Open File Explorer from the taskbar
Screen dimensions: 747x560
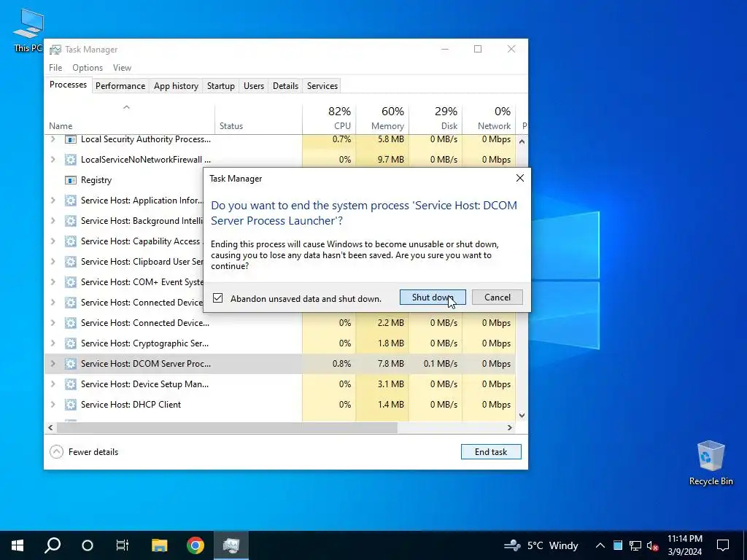coord(159,545)
